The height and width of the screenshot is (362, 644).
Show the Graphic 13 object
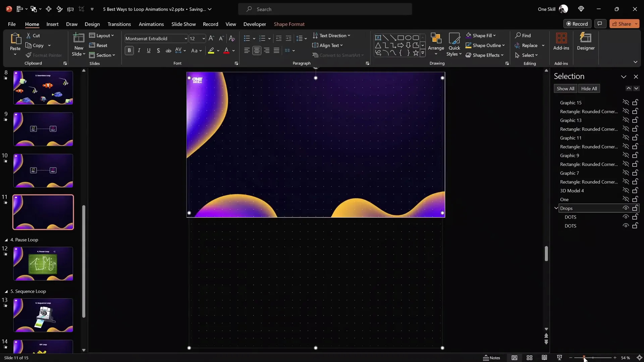[x=626, y=120]
